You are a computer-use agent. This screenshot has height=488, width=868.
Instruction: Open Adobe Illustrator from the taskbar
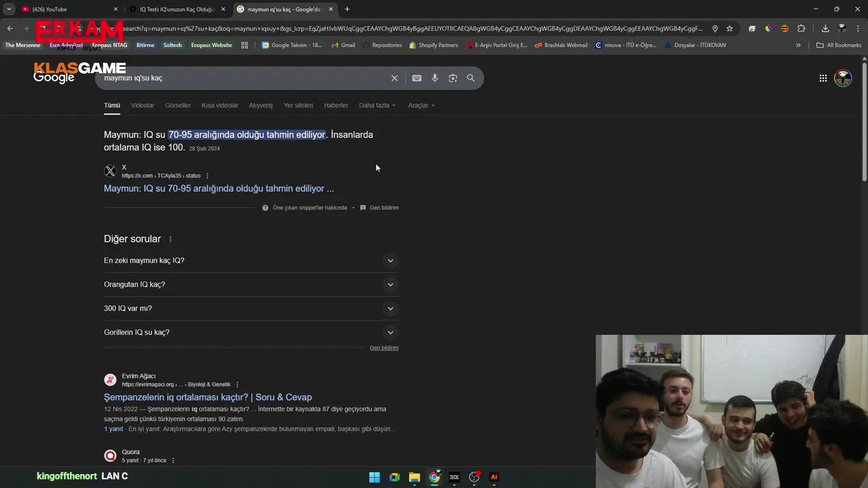click(x=494, y=477)
